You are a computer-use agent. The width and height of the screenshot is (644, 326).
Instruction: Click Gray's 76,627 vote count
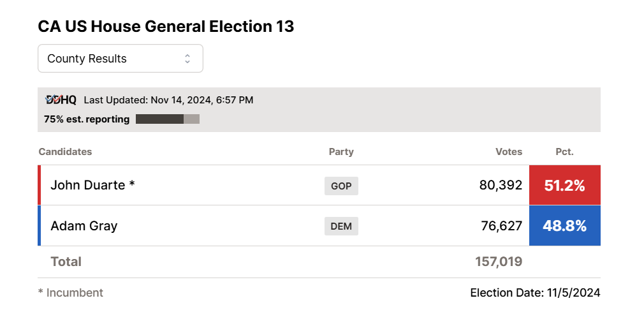click(501, 226)
